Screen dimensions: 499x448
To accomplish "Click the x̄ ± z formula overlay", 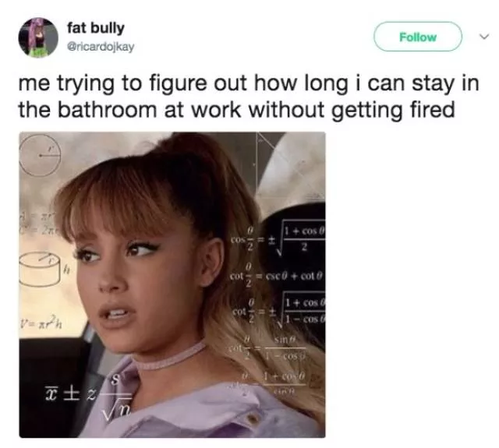I will click(x=69, y=394).
